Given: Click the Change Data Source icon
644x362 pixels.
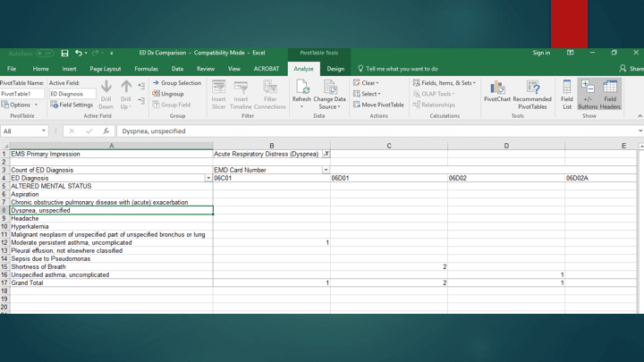Looking at the screenshot, I should [x=329, y=89].
